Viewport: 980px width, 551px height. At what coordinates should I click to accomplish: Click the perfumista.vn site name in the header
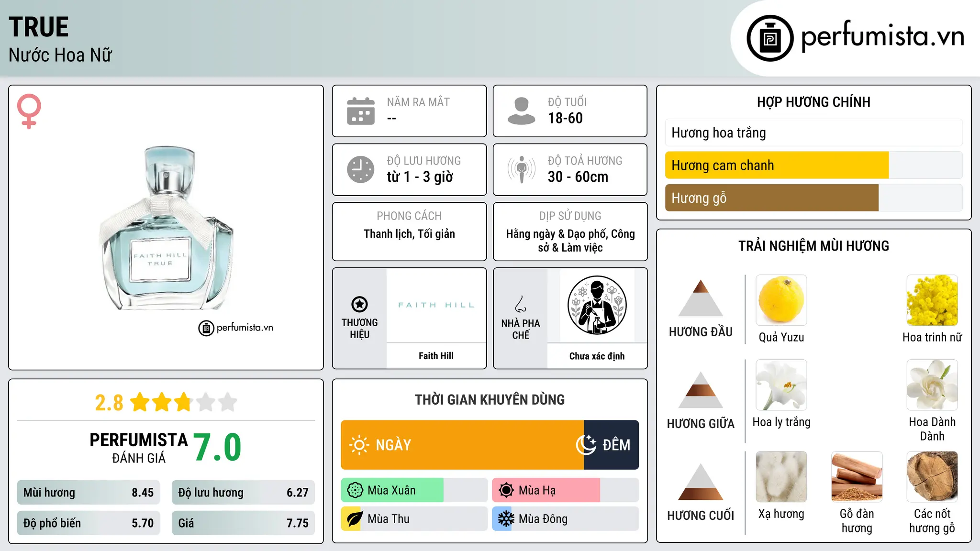[x=882, y=37]
